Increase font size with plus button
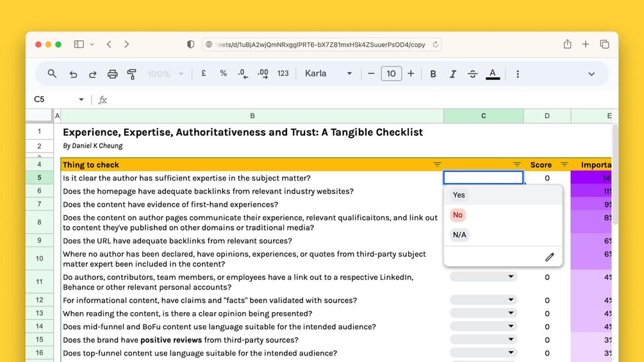Screen dimensions: 644x362 (x=411, y=74)
